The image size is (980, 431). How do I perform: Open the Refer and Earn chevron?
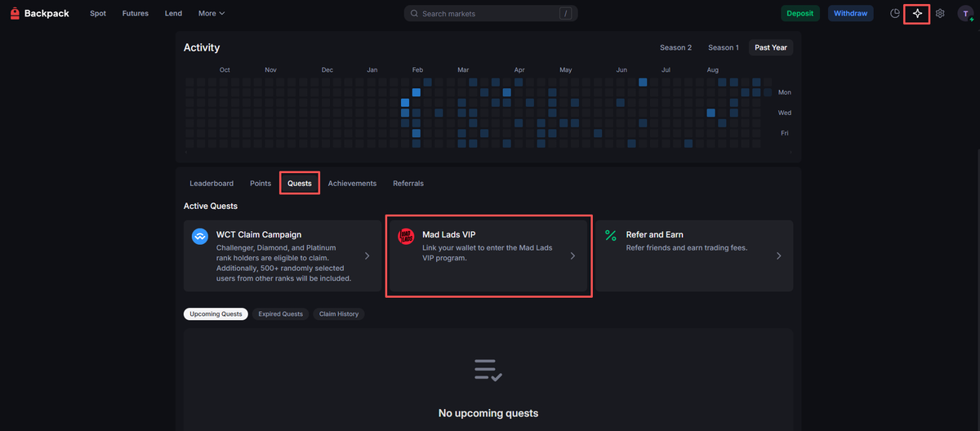pyautogui.click(x=778, y=255)
